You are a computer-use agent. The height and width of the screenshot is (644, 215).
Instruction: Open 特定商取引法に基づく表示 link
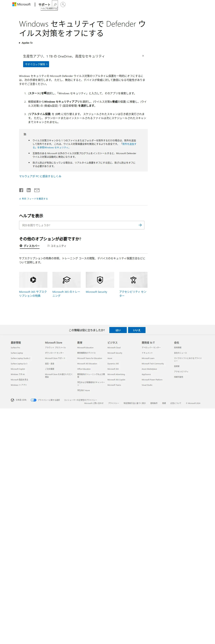(x=135, y=403)
